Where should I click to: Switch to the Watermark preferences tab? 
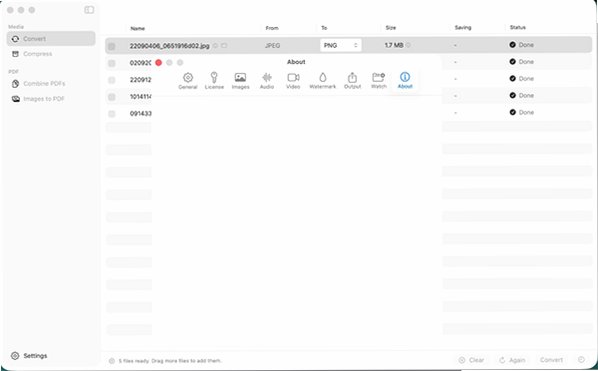click(323, 81)
